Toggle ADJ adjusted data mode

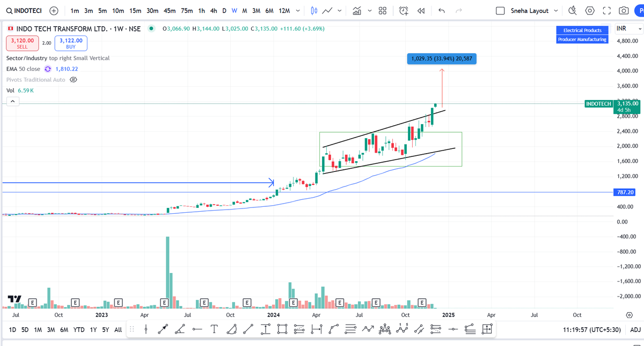635,329
